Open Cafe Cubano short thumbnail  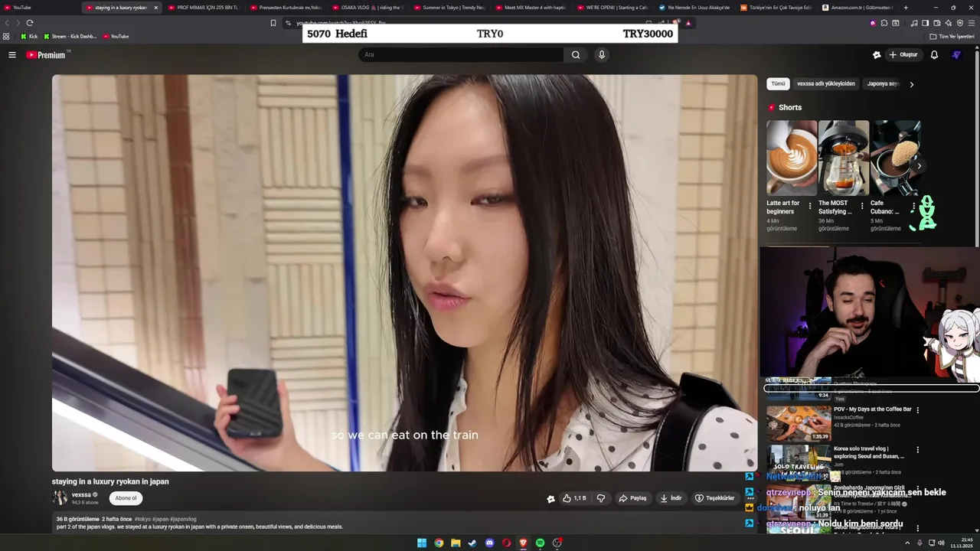coord(895,158)
